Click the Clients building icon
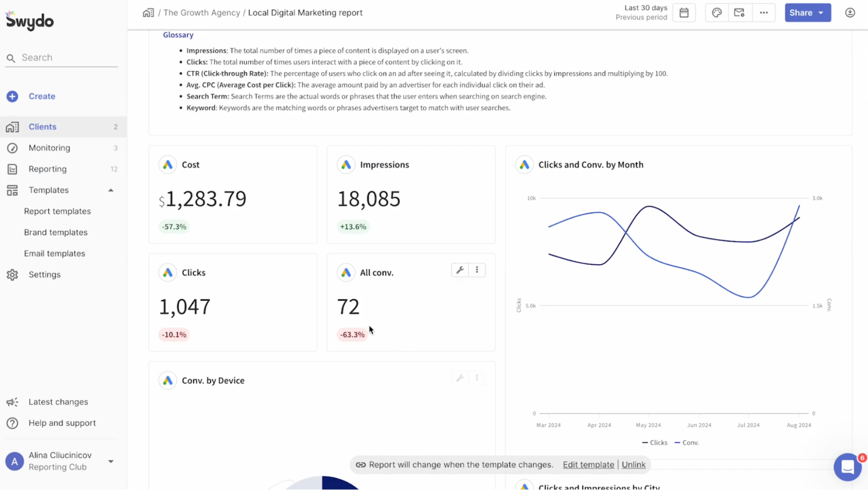Screen dimensions: 868x490 pyautogui.click(x=12, y=127)
